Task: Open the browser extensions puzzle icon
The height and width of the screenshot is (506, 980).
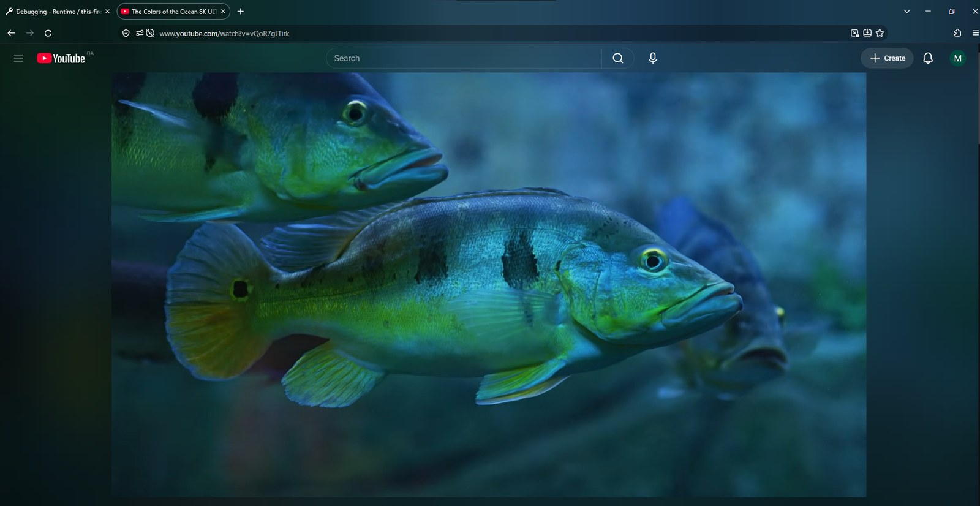Action: [957, 33]
